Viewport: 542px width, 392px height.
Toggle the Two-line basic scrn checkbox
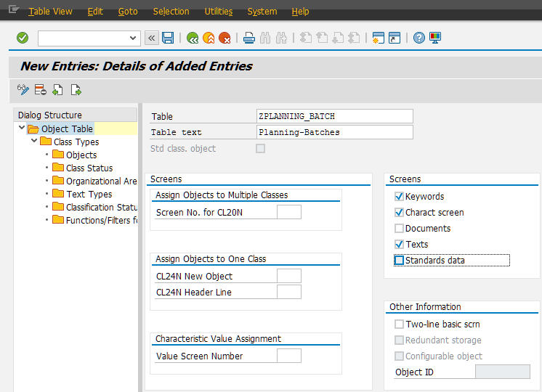tap(399, 324)
